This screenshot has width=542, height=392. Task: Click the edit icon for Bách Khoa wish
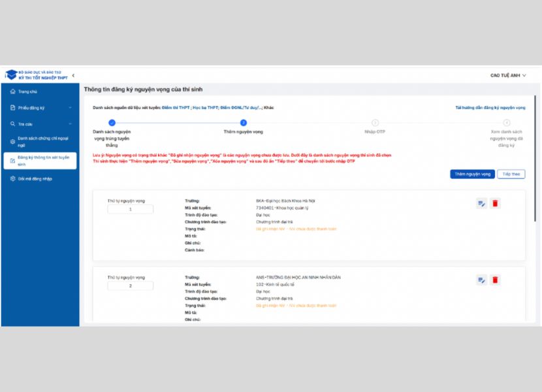[x=481, y=204]
